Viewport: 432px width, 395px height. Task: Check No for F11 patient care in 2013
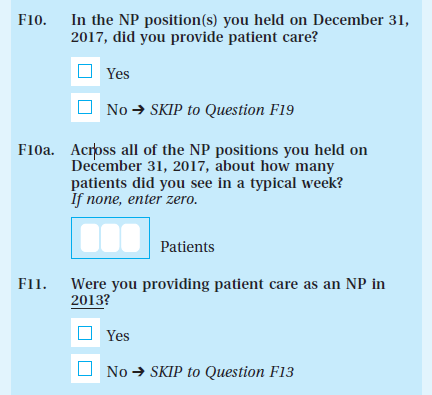pyautogui.click(x=85, y=369)
